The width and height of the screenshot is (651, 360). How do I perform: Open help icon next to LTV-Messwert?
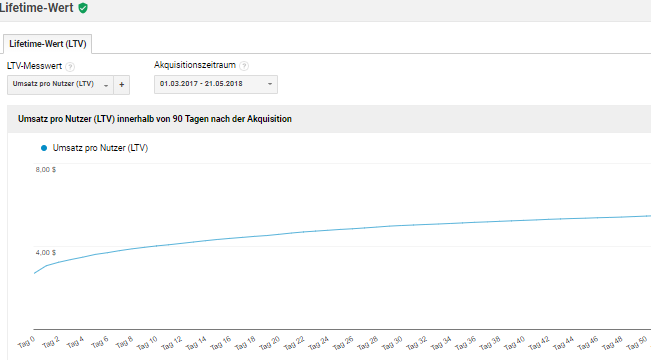point(70,66)
